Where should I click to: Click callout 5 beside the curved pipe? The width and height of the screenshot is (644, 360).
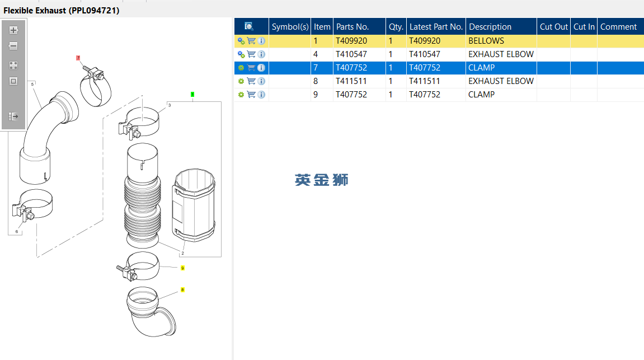pos(32,84)
